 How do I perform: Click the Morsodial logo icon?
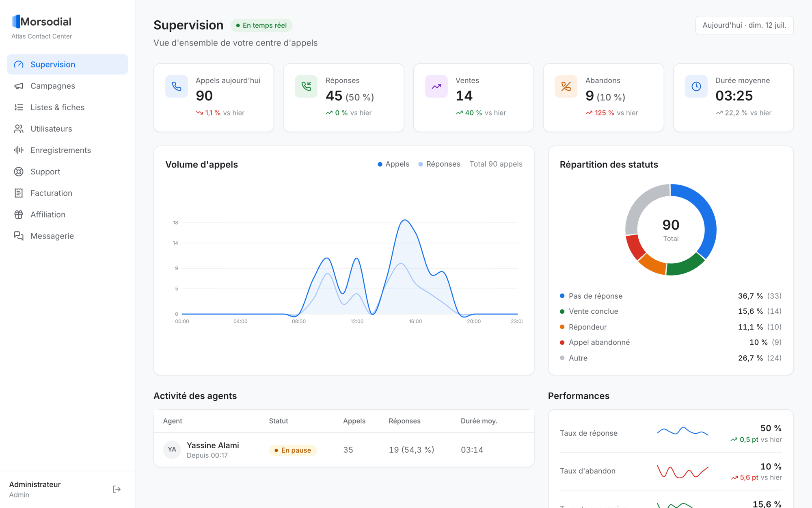pyautogui.click(x=16, y=22)
